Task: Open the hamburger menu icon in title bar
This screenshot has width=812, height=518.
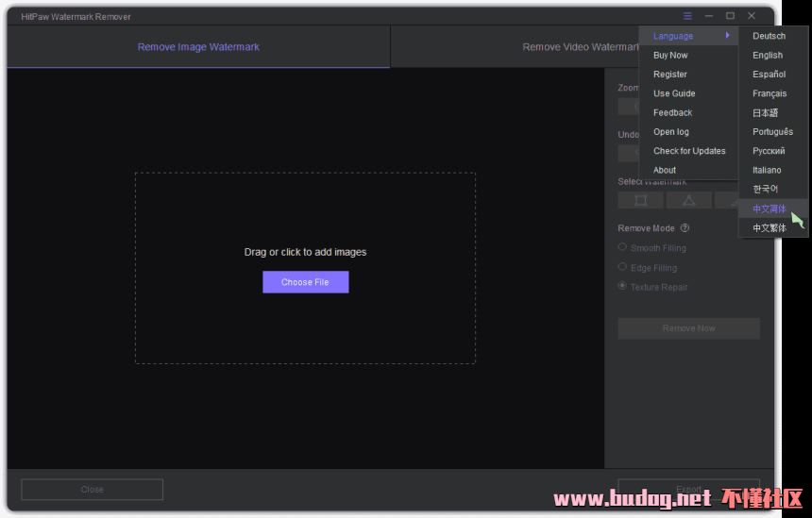Action: coord(687,16)
